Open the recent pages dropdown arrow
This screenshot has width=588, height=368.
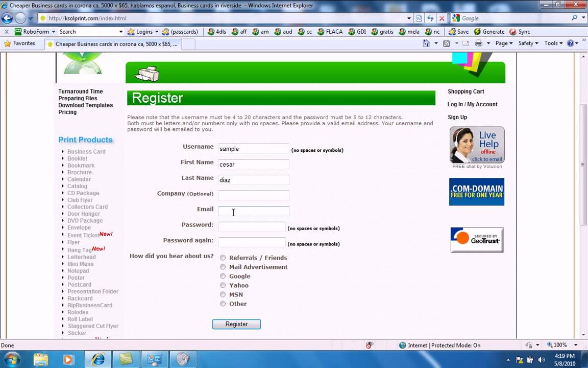tap(31, 18)
